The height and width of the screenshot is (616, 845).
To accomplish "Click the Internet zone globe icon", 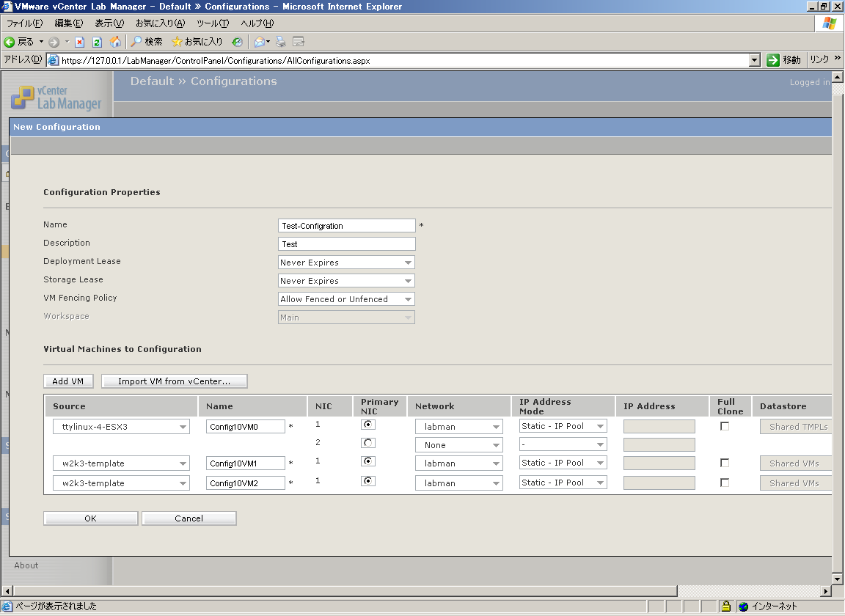I will 744,606.
